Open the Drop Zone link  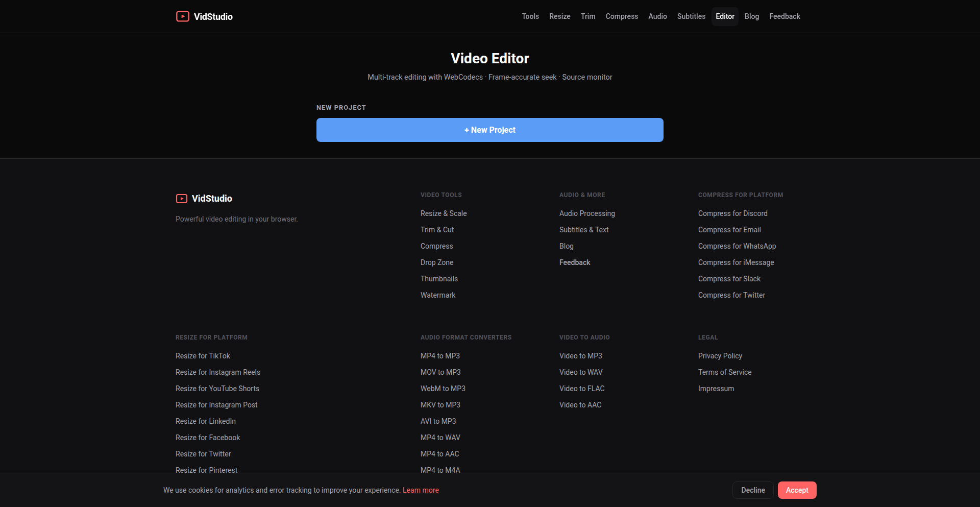tap(437, 262)
